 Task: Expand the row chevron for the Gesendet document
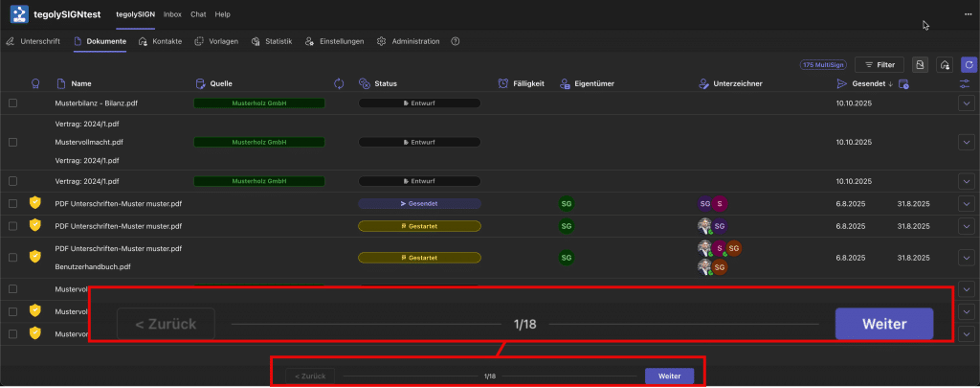(x=966, y=203)
